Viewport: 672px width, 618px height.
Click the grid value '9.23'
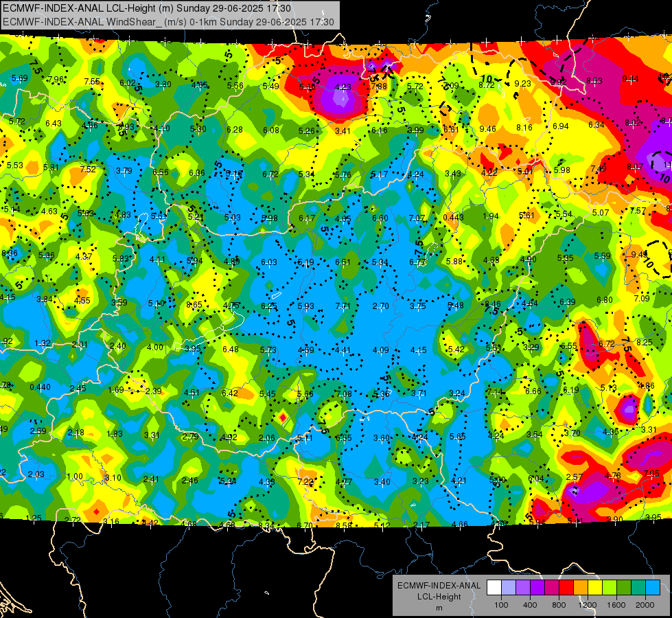(523, 84)
